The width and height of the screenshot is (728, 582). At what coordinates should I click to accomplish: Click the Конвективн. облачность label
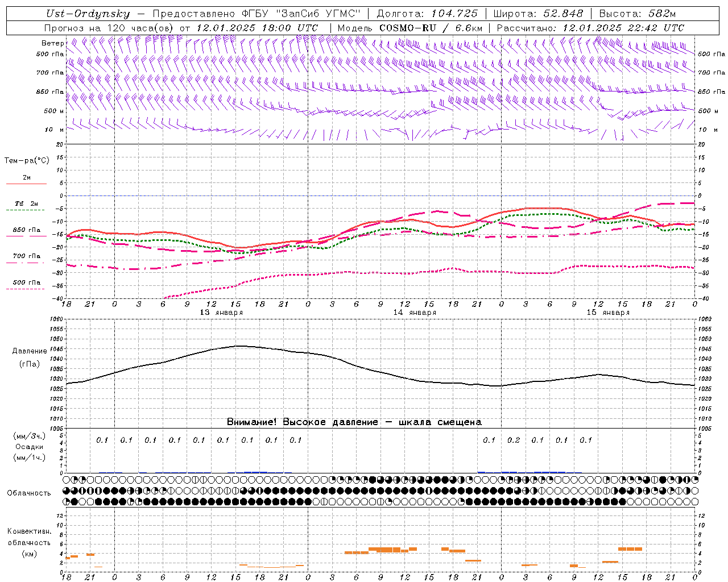click(29, 537)
